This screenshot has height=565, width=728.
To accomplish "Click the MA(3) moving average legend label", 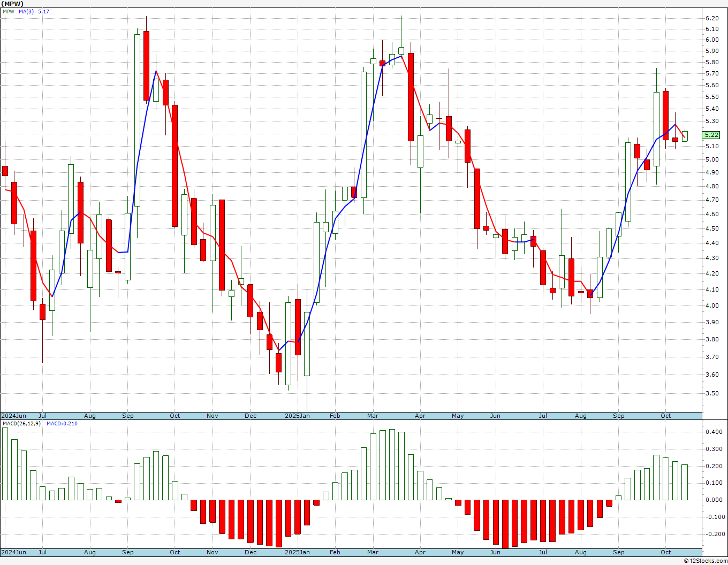I will coord(27,11).
